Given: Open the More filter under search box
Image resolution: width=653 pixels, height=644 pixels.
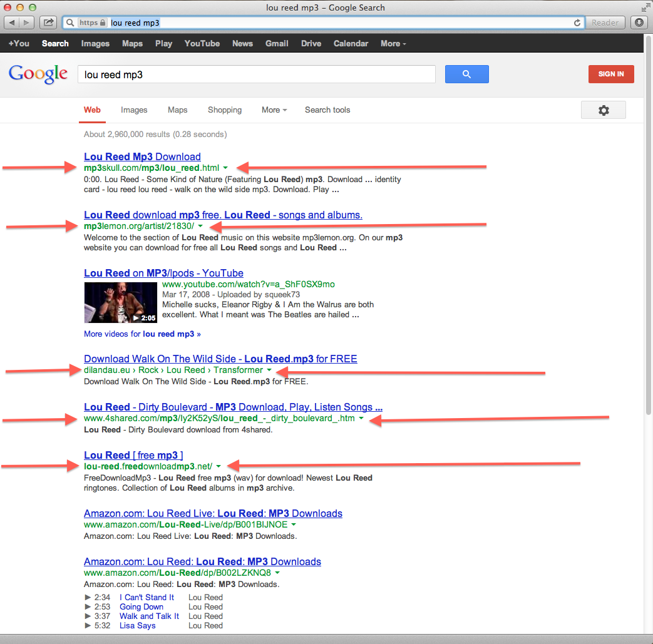Looking at the screenshot, I should point(274,110).
